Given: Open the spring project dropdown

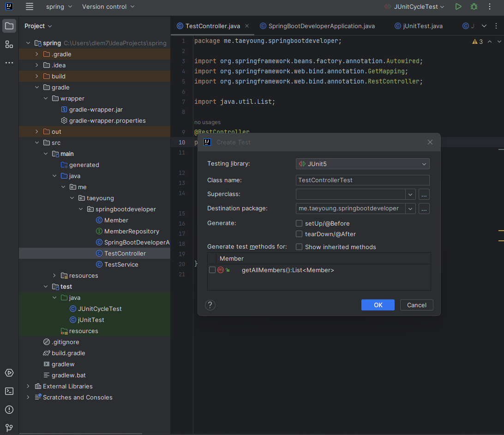Looking at the screenshot, I should point(59,6).
